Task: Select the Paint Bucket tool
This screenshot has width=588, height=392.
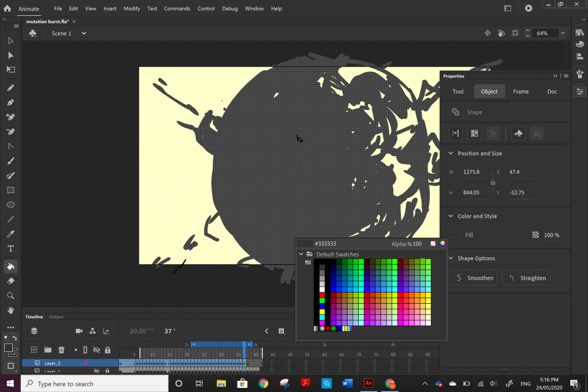Action: [x=11, y=267]
